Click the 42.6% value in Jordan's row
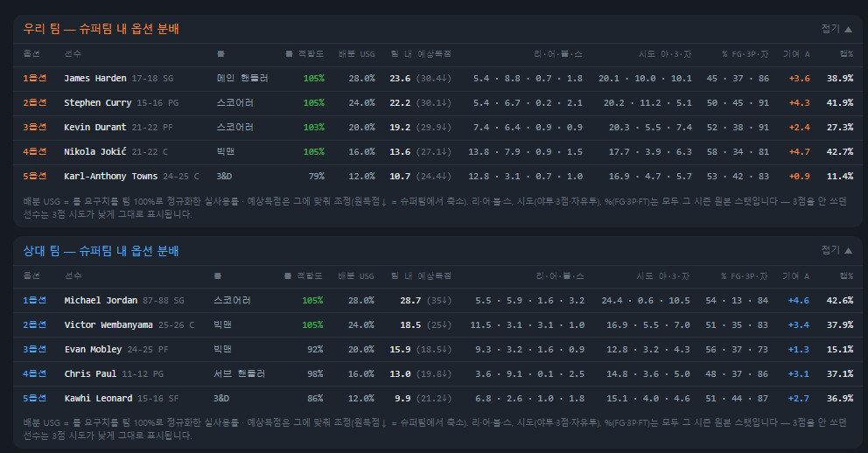This screenshot has width=868, height=453. 840,300
